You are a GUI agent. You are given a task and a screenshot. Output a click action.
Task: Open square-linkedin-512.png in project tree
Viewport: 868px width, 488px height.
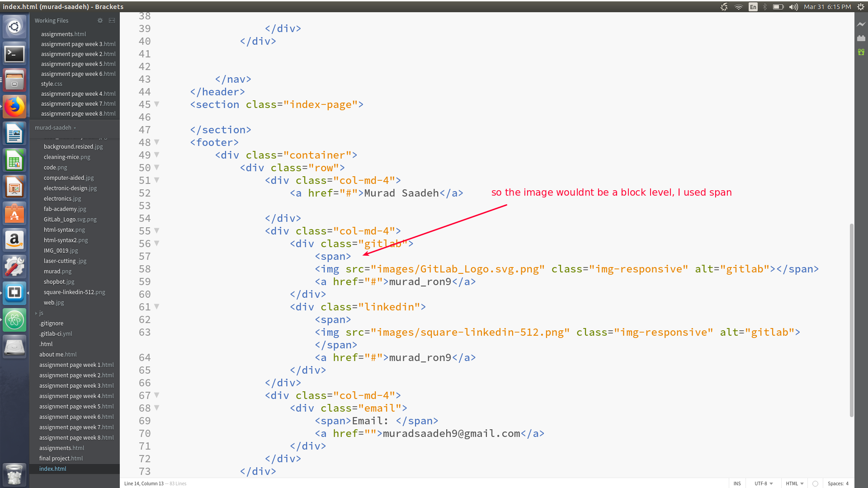pyautogui.click(x=75, y=292)
